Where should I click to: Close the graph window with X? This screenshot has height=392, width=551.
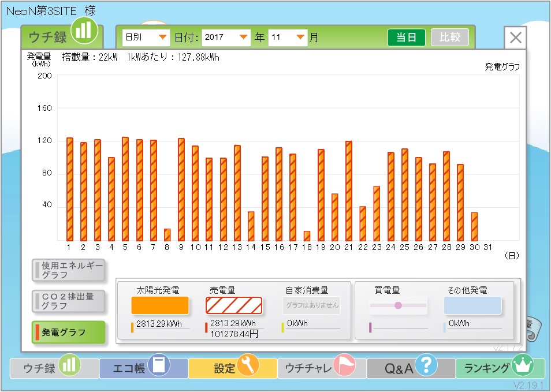point(516,38)
